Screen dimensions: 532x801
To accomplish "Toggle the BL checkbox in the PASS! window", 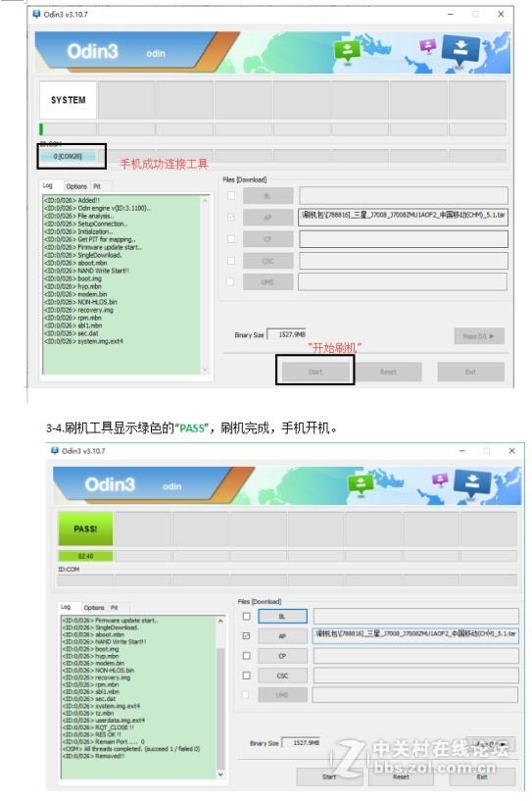I will (x=247, y=616).
